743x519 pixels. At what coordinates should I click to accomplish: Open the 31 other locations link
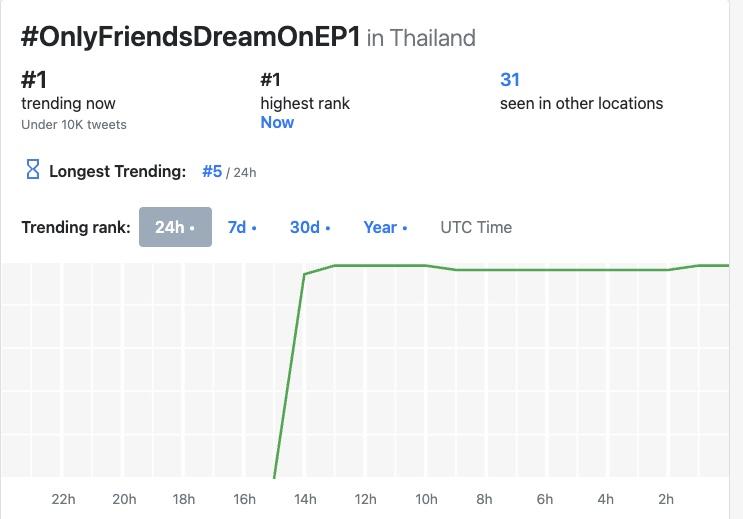pyautogui.click(x=510, y=80)
